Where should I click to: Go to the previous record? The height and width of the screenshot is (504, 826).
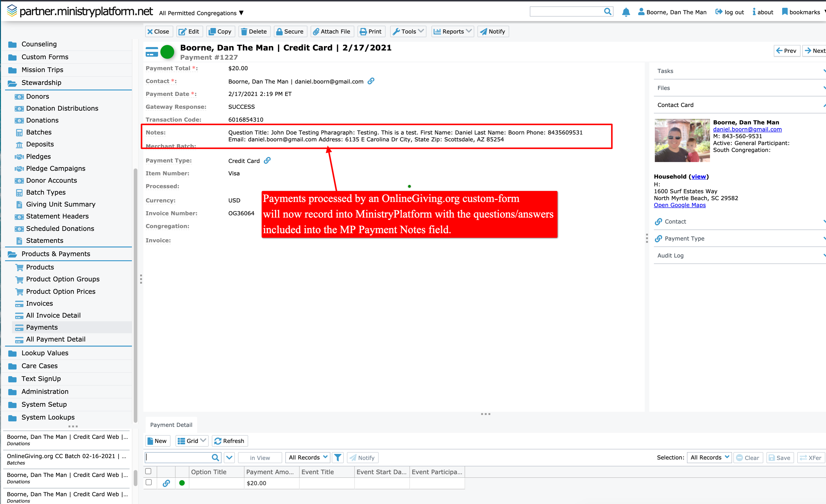786,51
